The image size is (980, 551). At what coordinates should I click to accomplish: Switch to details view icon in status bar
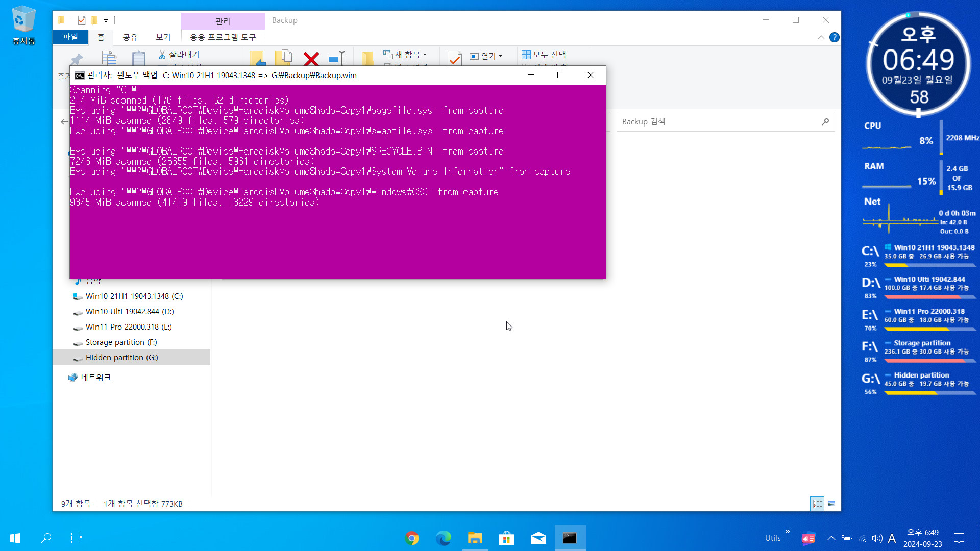[817, 504]
